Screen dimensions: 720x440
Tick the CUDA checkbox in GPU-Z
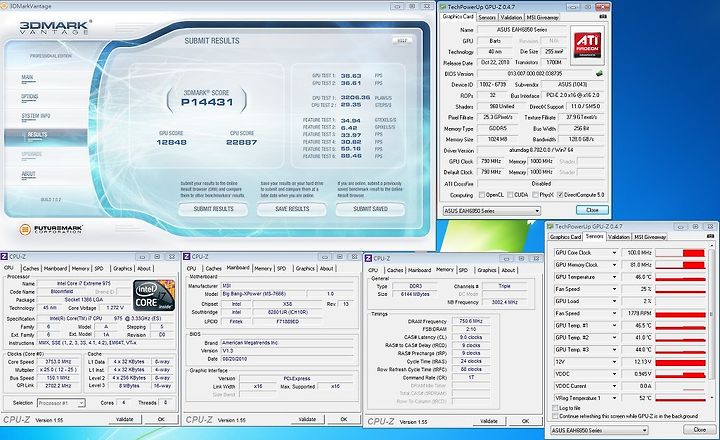click(x=510, y=195)
